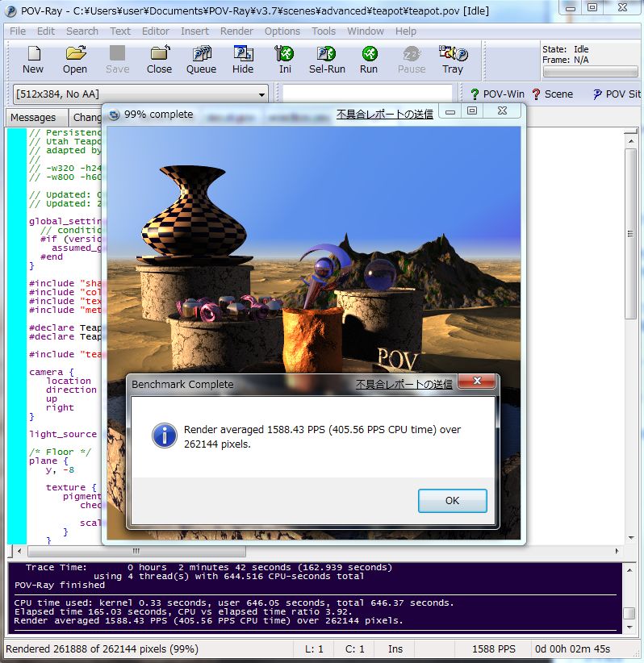Open the Options menu

tap(282, 31)
